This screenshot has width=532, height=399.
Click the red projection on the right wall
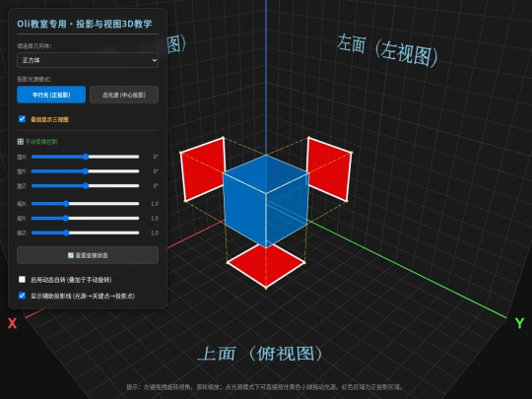click(329, 169)
